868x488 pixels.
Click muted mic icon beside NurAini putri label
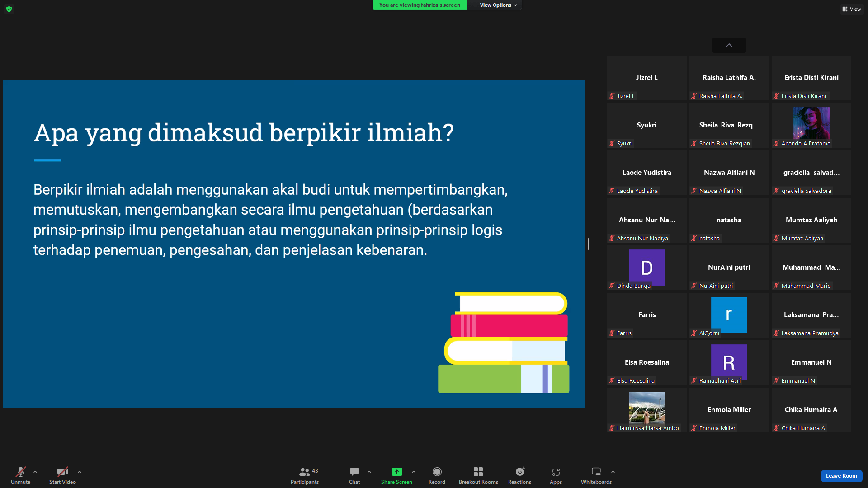pos(694,286)
